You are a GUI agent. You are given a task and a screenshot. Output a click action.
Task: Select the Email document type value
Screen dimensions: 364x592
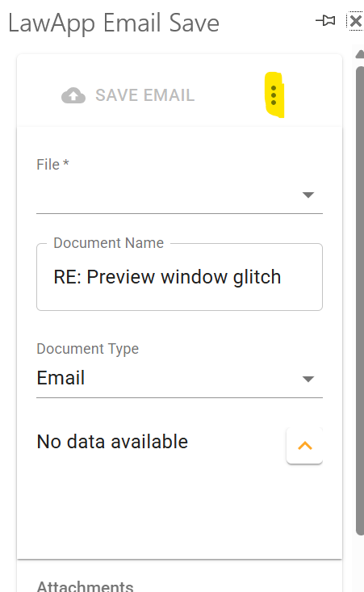61,378
